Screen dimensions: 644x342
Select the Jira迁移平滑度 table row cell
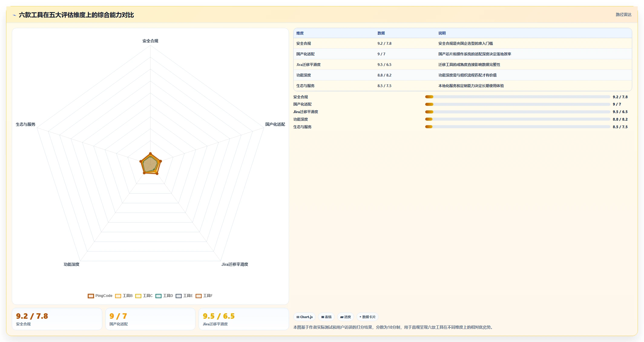coord(308,65)
